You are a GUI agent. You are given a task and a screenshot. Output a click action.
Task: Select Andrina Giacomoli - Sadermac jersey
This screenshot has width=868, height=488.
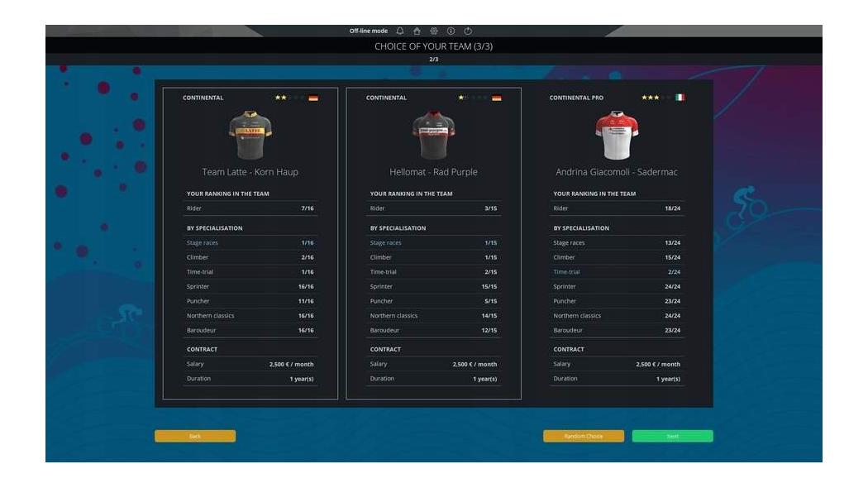tap(617, 135)
